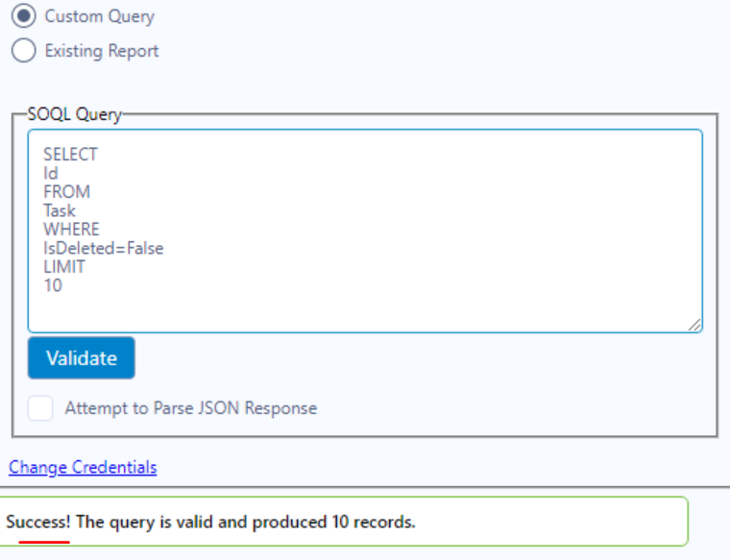Screen dimensions: 730x560
Task: Click the "Attempt to Parse JSON Response" label
Action: 190,408
